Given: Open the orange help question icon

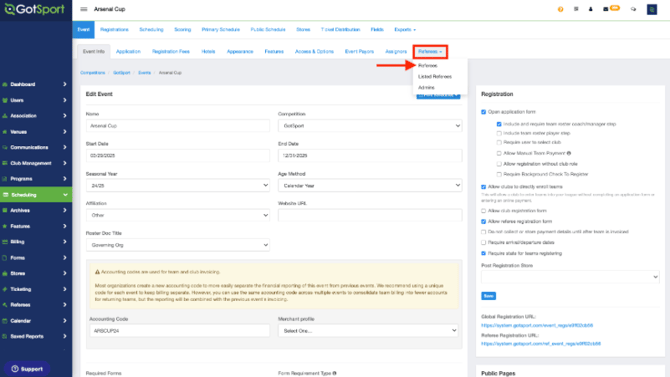Looking at the screenshot, I should pyautogui.click(x=561, y=9).
